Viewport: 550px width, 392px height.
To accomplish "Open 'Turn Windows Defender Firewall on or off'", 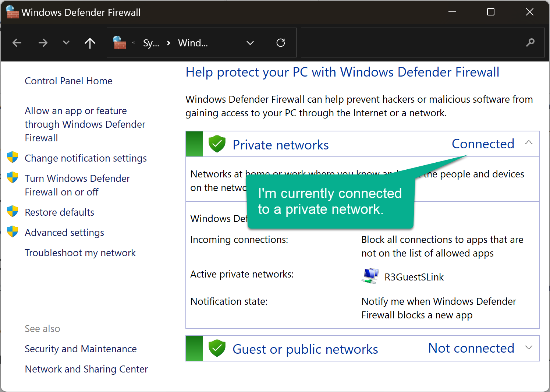I will pyautogui.click(x=77, y=185).
